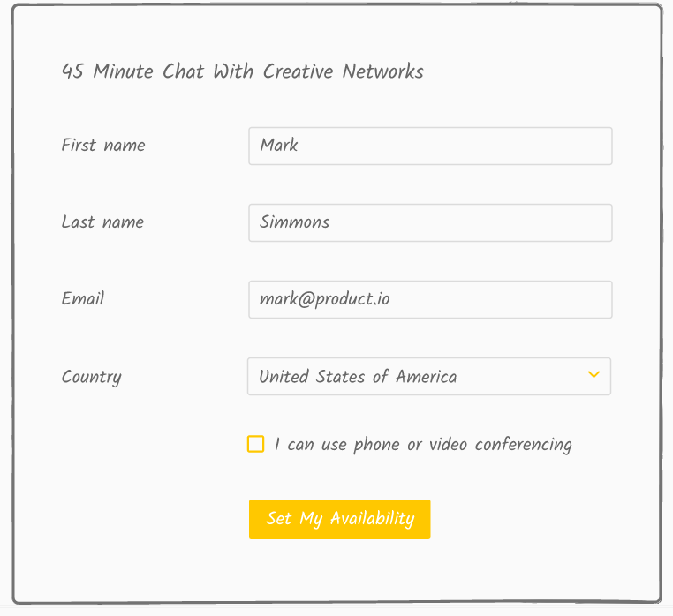The width and height of the screenshot is (673, 616).
Task: Open the Country dropdown
Action: [429, 376]
